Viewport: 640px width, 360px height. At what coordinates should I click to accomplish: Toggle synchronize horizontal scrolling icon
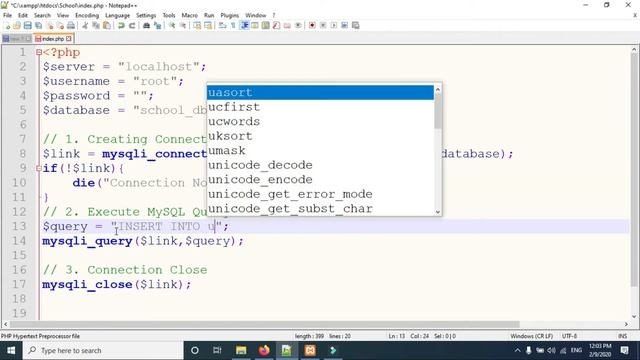click(208, 26)
